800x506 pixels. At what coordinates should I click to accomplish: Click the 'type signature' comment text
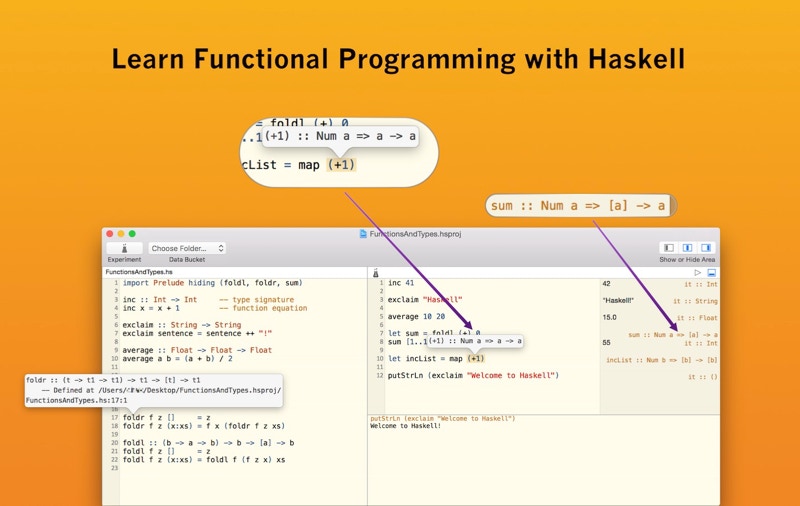(x=257, y=299)
